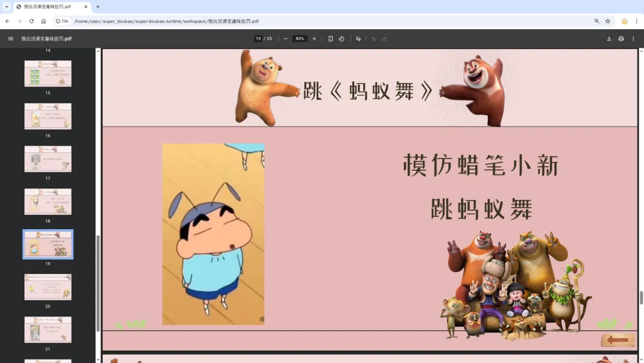Image resolution: width=644 pixels, height=363 pixels.
Task: Open page 18 thumbnail
Action: pyautogui.click(x=48, y=201)
